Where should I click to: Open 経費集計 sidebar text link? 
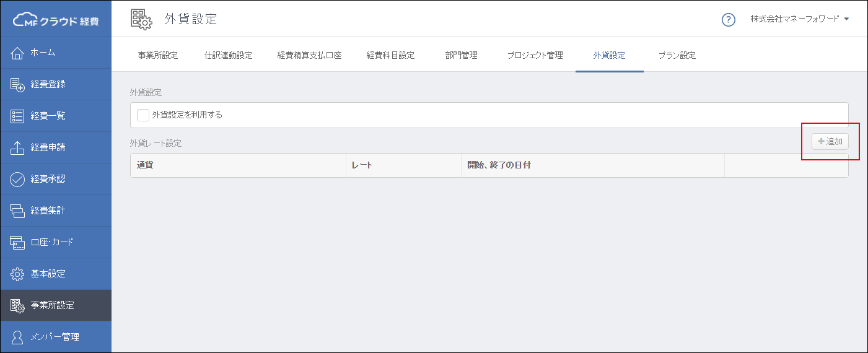tap(48, 211)
